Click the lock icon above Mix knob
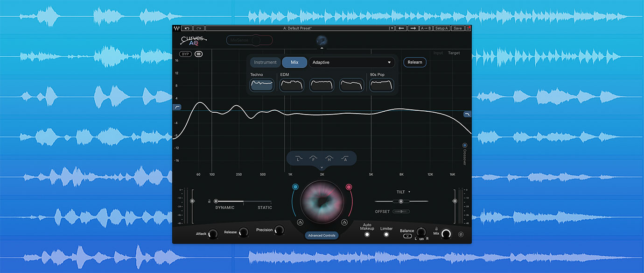644x273 pixels. (436, 228)
